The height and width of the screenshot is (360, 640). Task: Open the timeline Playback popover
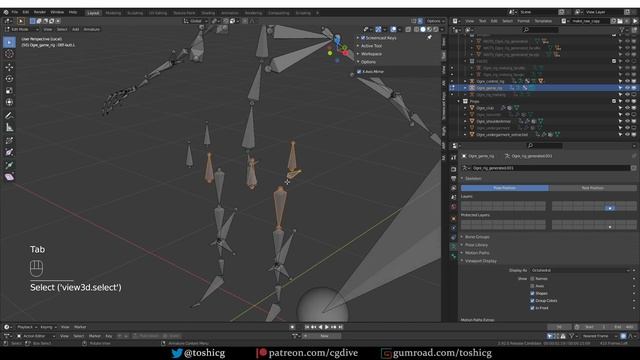click(x=26, y=327)
